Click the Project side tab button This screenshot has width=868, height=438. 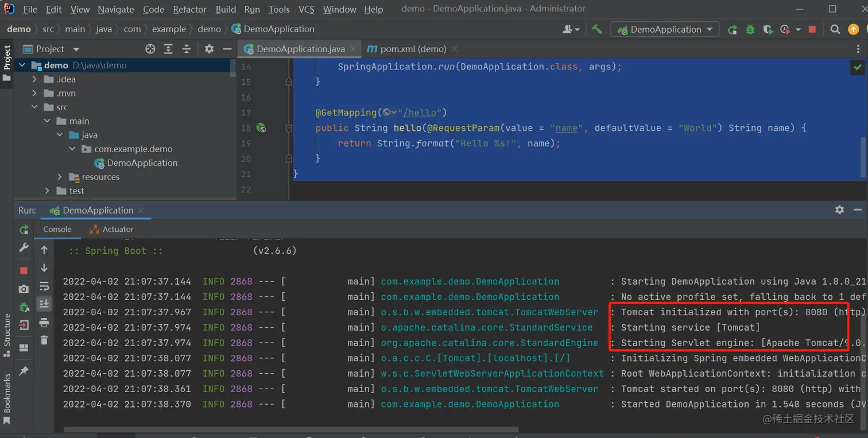[x=7, y=63]
